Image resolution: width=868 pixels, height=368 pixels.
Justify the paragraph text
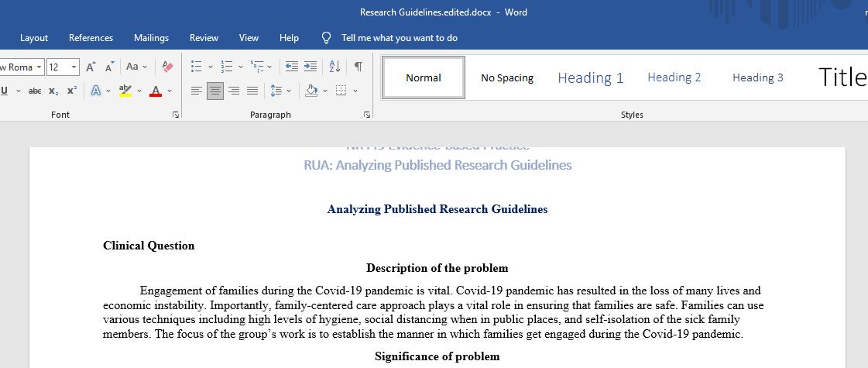252,91
